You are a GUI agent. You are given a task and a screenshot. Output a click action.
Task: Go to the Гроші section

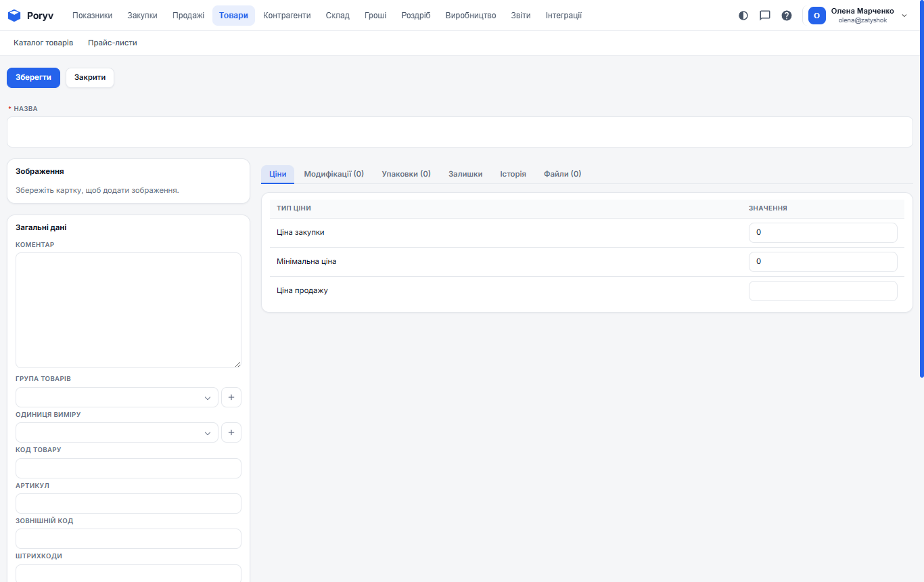(375, 16)
